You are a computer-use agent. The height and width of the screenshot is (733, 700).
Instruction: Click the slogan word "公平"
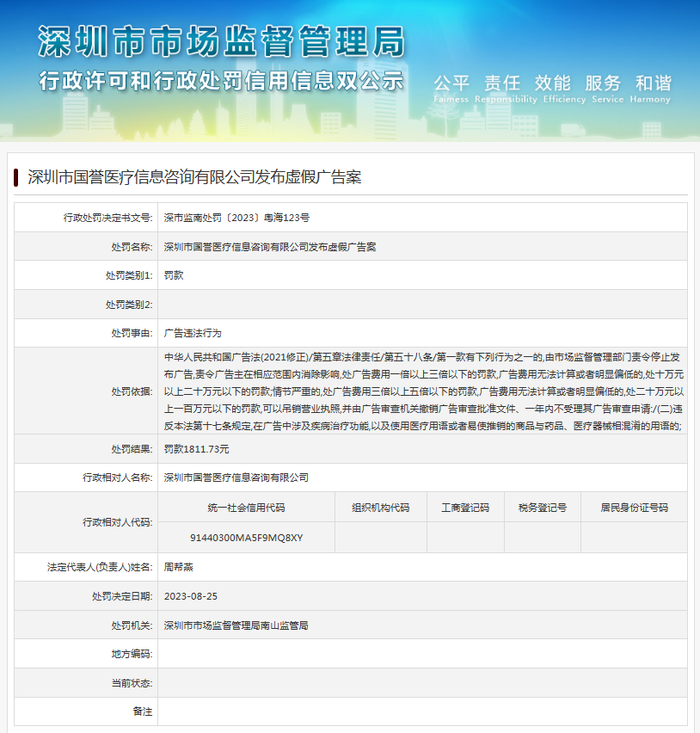pos(451,83)
